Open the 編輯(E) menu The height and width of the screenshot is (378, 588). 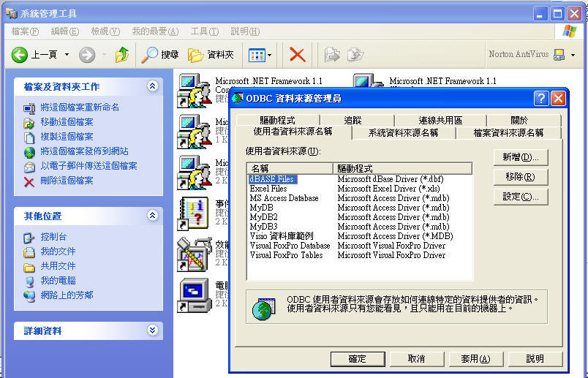tap(65, 31)
